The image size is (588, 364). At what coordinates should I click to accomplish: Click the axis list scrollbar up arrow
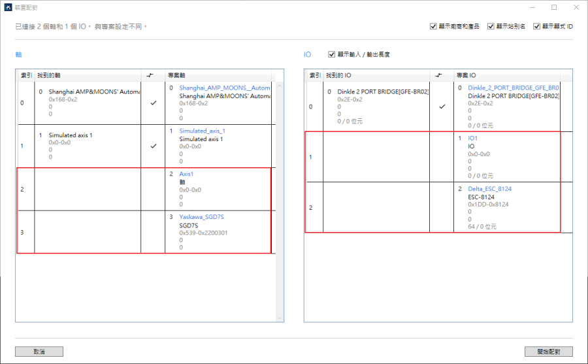click(280, 86)
